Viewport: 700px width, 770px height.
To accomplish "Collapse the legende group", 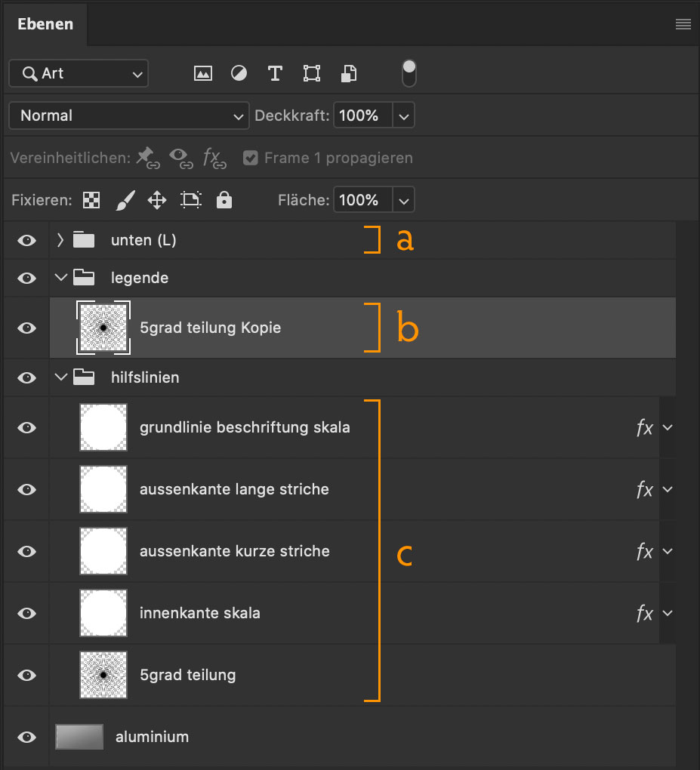I will coord(61,278).
